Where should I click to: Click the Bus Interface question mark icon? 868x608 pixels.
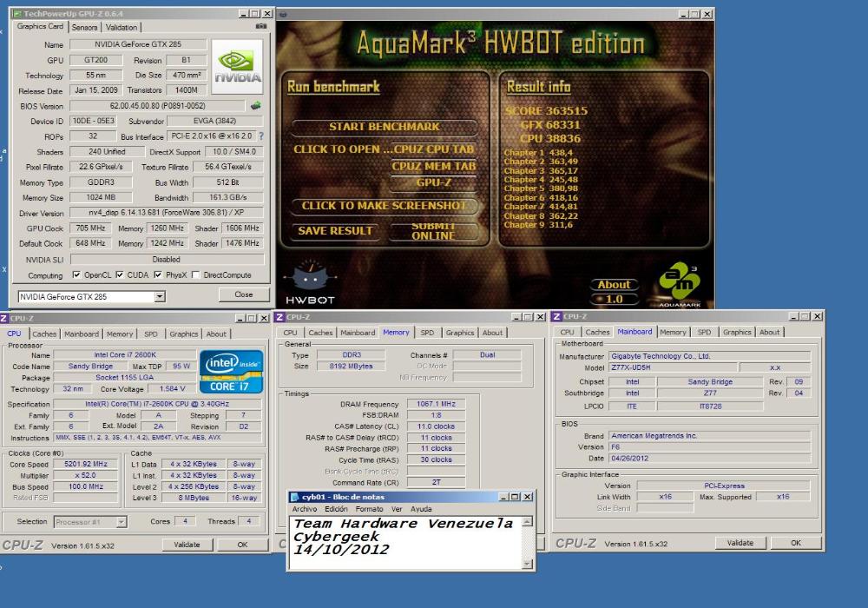point(260,135)
